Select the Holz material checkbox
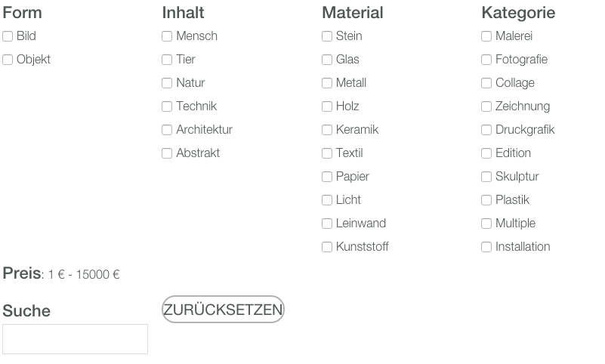 coord(327,106)
